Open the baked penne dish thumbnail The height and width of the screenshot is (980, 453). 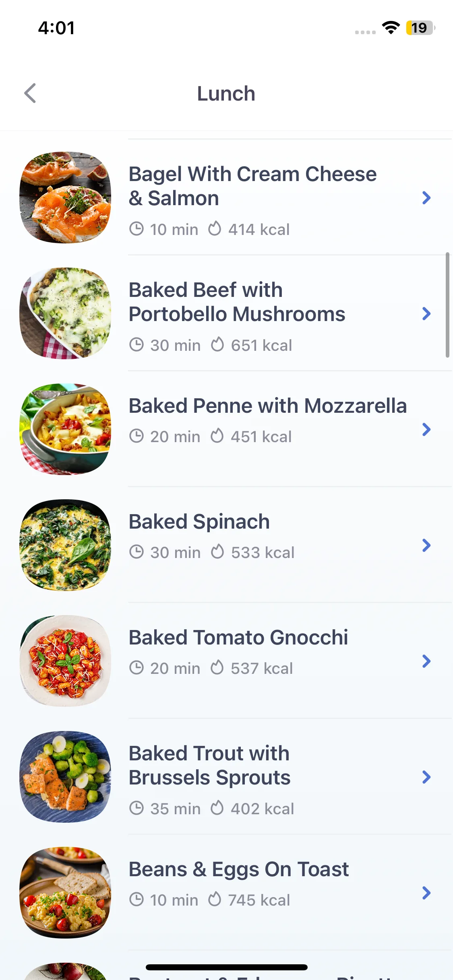pos(65,429)
